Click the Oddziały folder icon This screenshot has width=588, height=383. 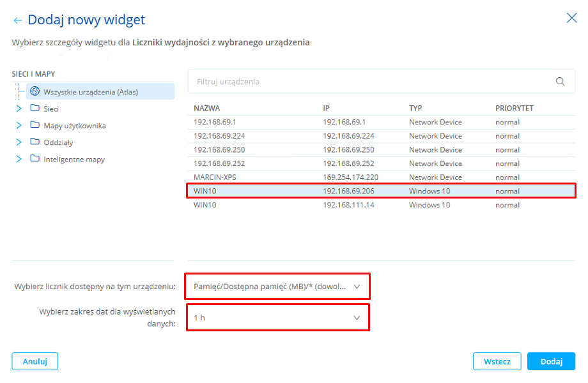coord(35,142)
